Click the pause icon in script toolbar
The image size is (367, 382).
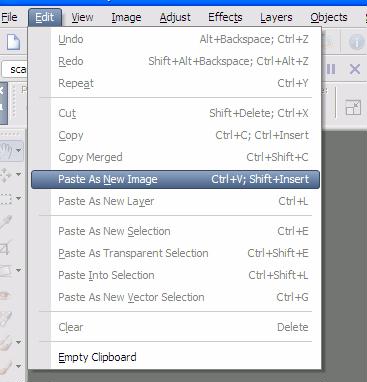(331, 69)
